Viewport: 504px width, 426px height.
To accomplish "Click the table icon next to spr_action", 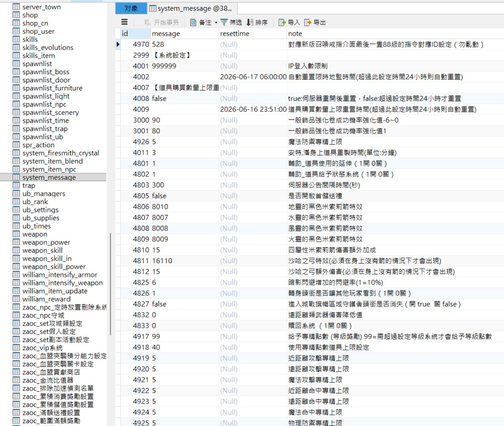I will (16, 145).
